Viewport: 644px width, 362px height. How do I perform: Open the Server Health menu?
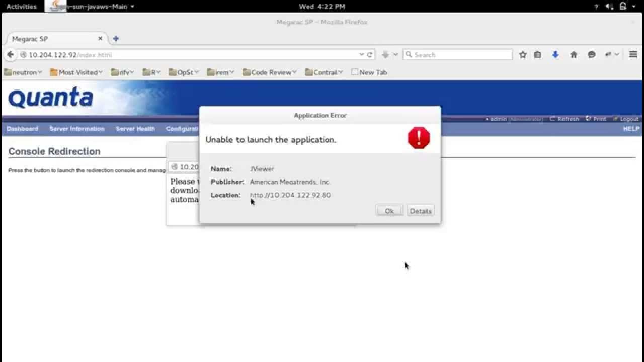135,129
